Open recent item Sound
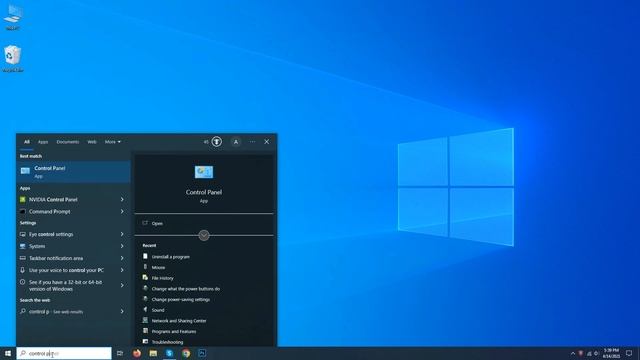The image size is (640, 360). coord(158,310)
